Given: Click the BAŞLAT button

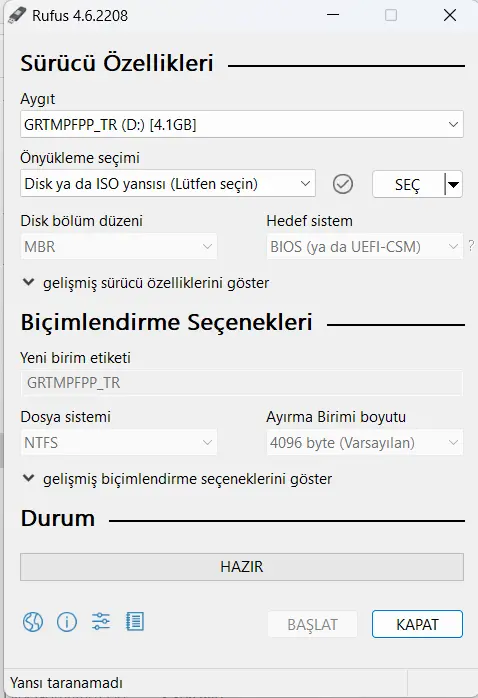Looking at the screenshot, I should coord(312,624).
